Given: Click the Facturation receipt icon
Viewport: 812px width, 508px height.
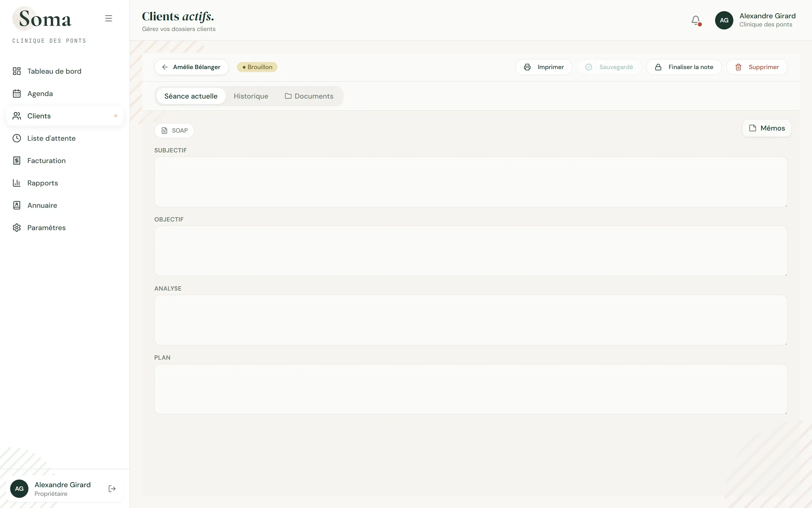Looking at the screenshot, I should click(x=17, y=161).
